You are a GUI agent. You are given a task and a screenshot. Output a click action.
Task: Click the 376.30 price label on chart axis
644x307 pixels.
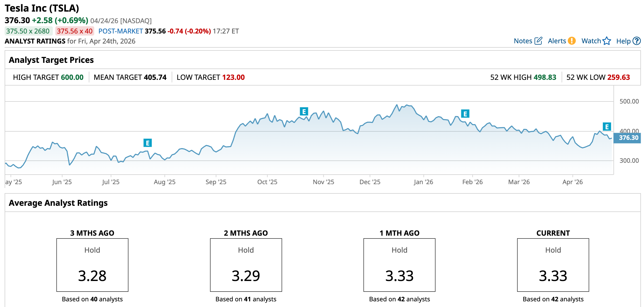(627, 138)
